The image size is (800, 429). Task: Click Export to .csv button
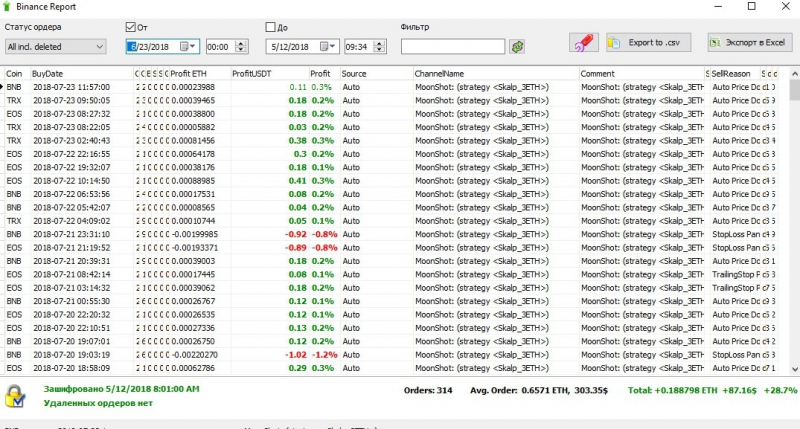click(648, 43)
